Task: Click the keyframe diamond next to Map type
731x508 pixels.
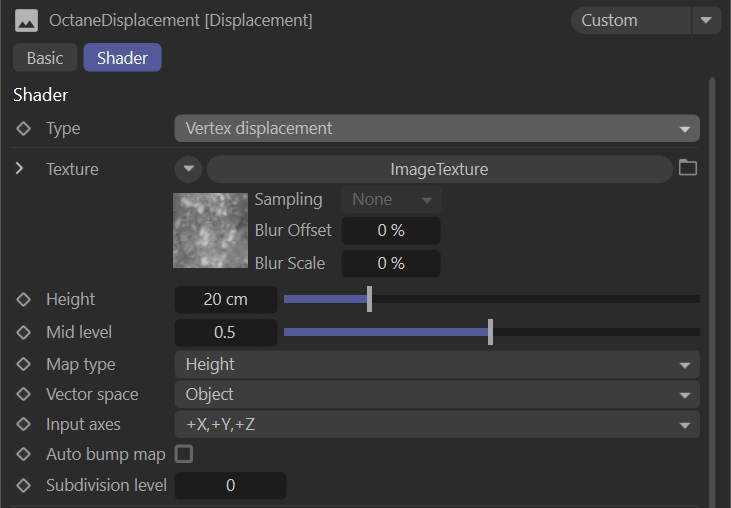Action: point(23,364)
